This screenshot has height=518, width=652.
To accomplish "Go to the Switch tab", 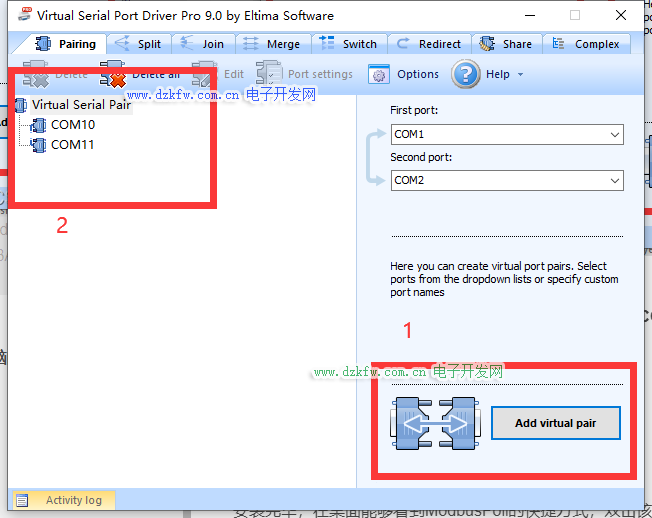I will (349, 44).
